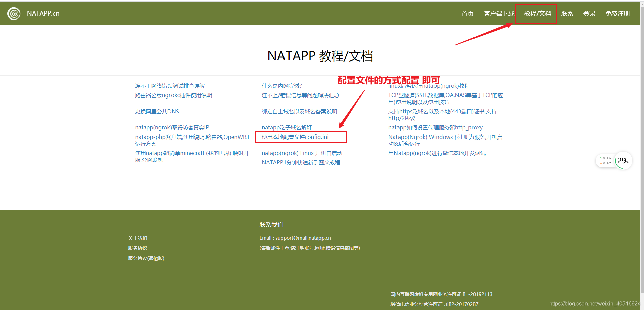Viewport: 644px width, 310px height.
Task: Open the 登录 nav item
Action: click(x=589, y=14)
